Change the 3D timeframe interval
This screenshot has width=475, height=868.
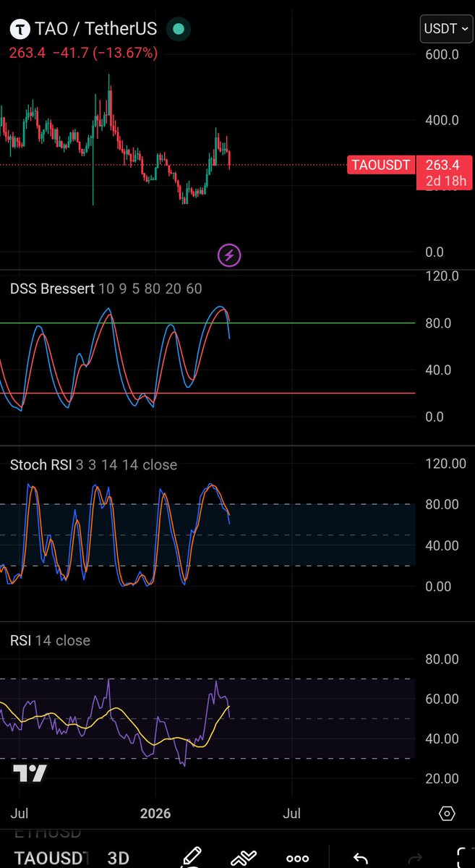118,859
